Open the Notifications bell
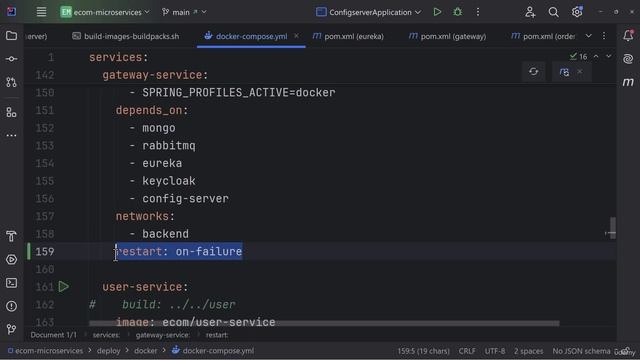Image resolution: width=640 pixels, height=360 pixels. (x=628, y=36)
